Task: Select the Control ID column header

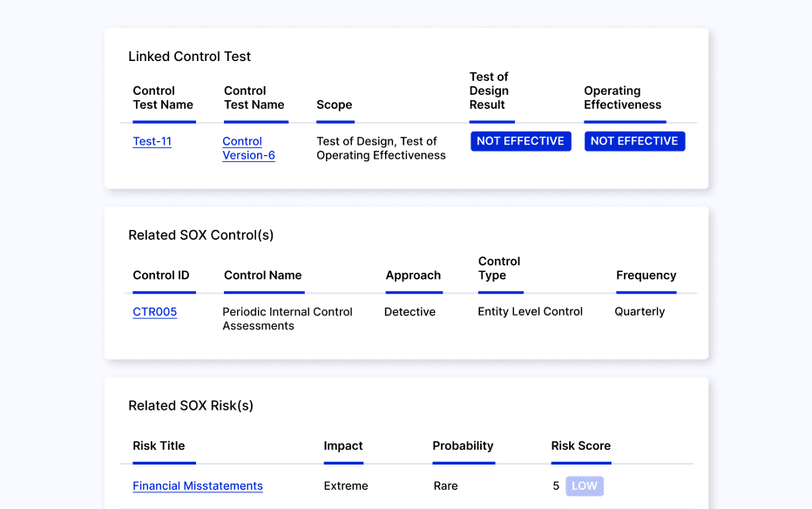Action: (x=161, y=275)
